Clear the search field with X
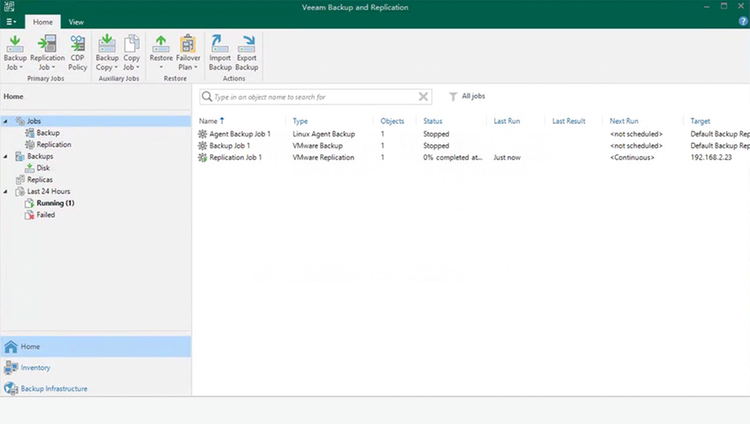 (x=423, y=97)
